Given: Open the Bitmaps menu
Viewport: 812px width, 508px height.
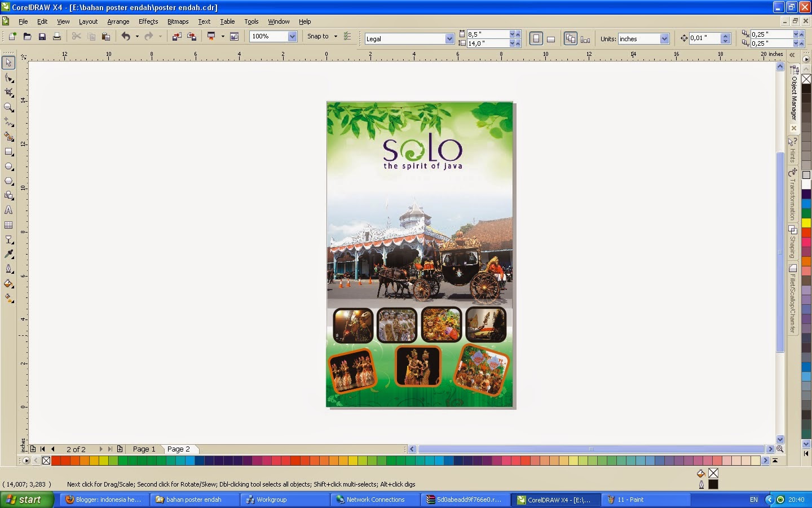Looking at the screenshot, I should [x=178, y=21].
